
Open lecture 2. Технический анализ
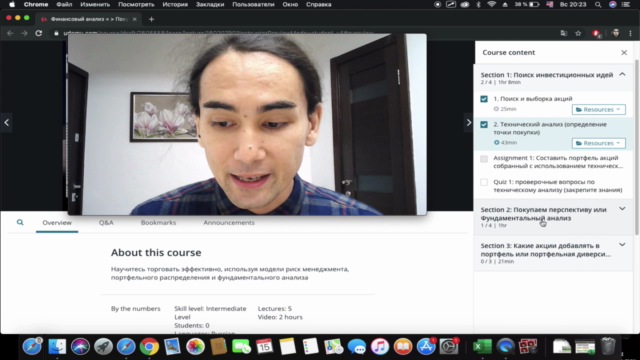click(x=550, y=128)
